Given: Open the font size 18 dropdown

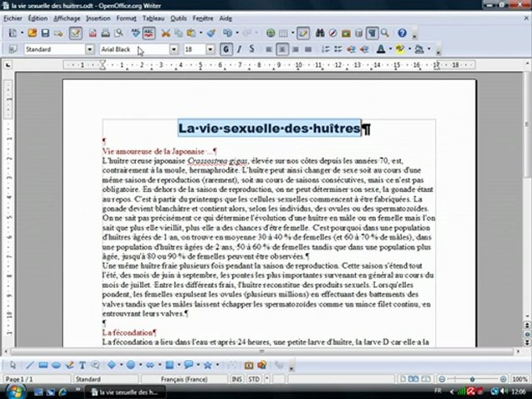Looking at the screenshot, I should click(211, 49).
